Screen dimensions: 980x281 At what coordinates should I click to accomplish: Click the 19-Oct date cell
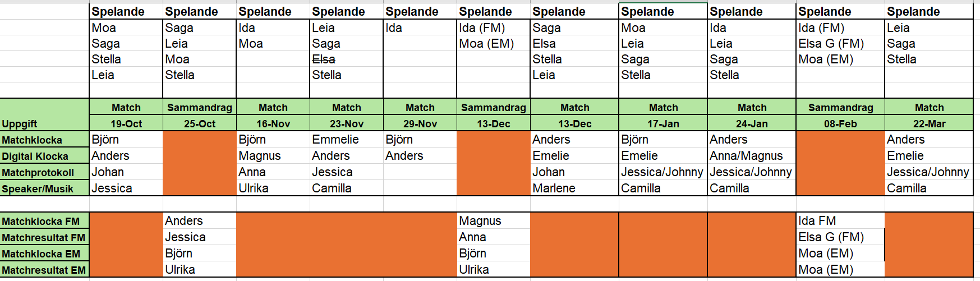126,124
